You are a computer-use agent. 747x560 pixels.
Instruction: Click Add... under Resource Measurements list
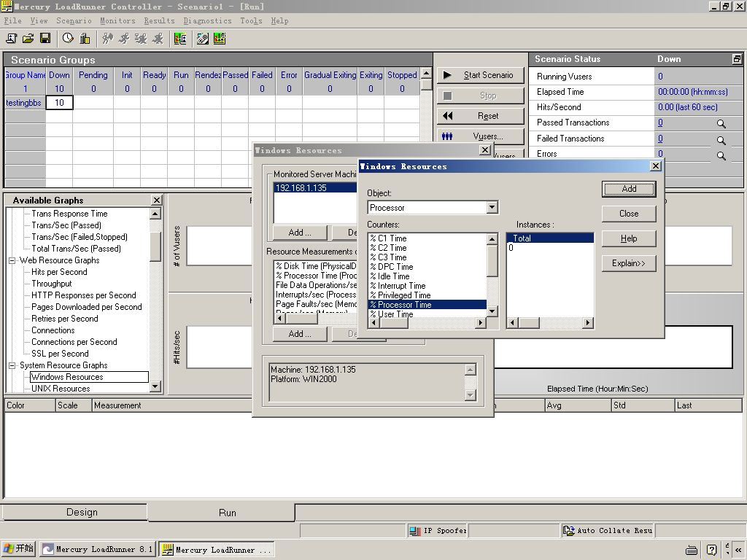300,334
